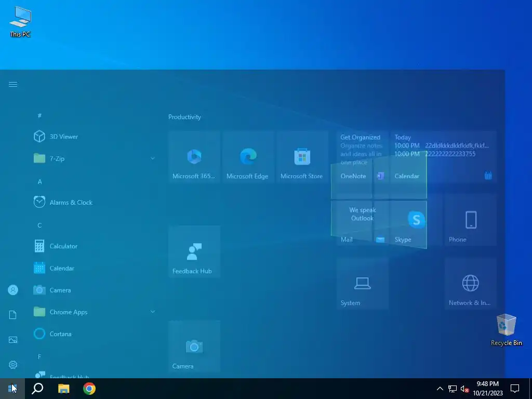The height and width of the screenshot is (399, 532).
Task: Select the Recycle Bin desktop icon
Action: [506, 330]
